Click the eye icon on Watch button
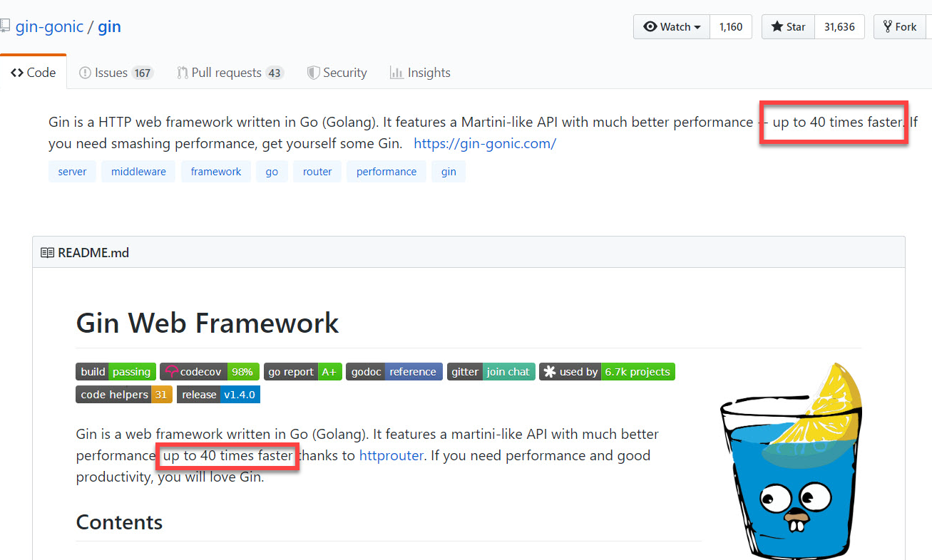Viewport: 932px width, 560px height. point(650,27)
